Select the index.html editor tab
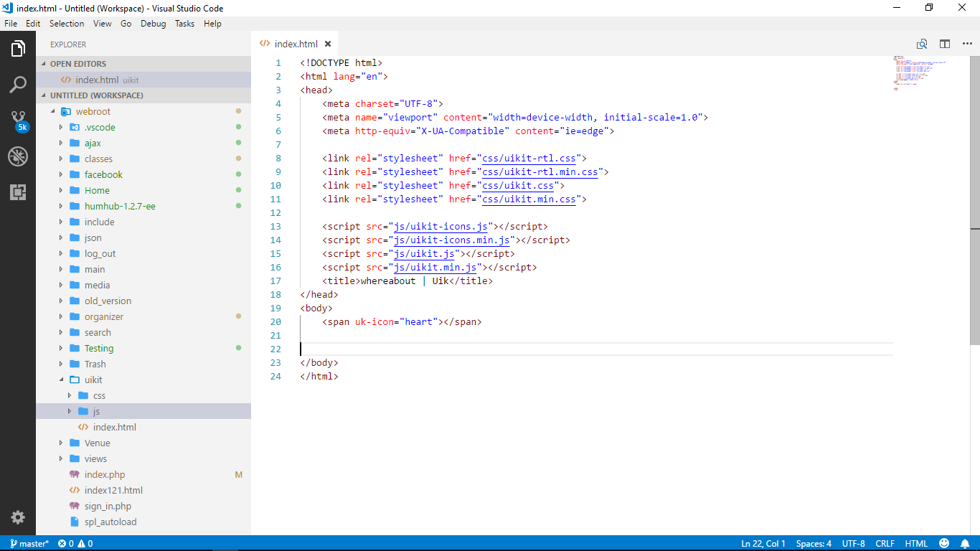The height and width of the screenshot is (551, 980). coord(295,44)
